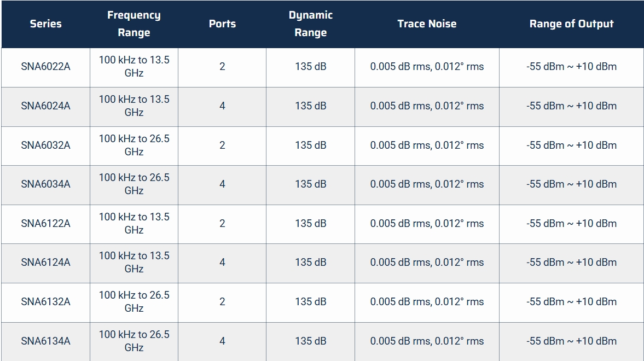The width and height of the screenshot is (644, 361).
Task: Select the SNA6122A model cell
Action: pos(45,223)
